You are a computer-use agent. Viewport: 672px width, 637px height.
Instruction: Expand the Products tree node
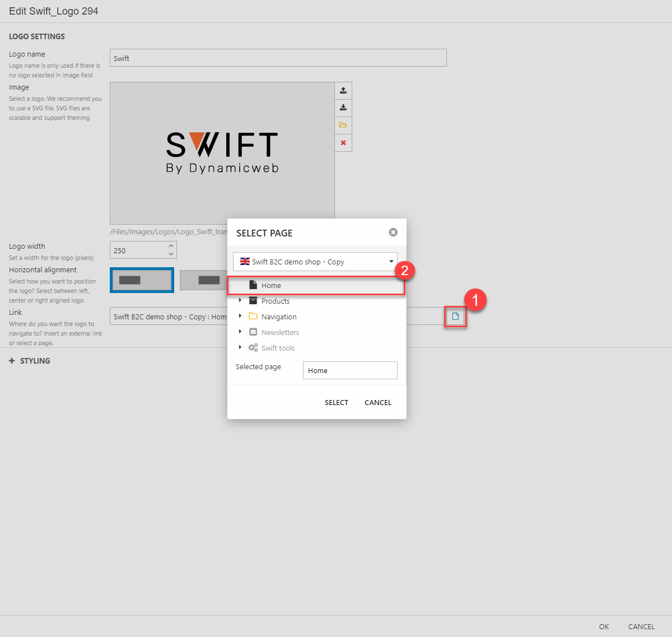pyautogui.click(x=240, y=301)
